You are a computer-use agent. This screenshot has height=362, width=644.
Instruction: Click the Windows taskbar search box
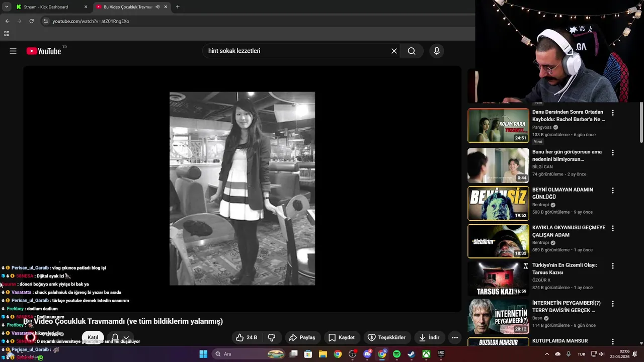point(249,354)
